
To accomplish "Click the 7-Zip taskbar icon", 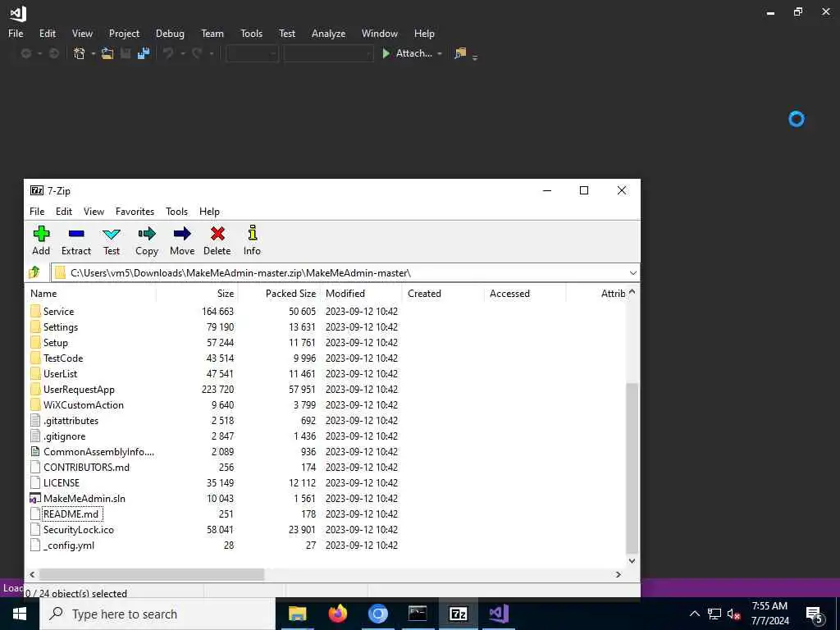I will tap(458, 614).
